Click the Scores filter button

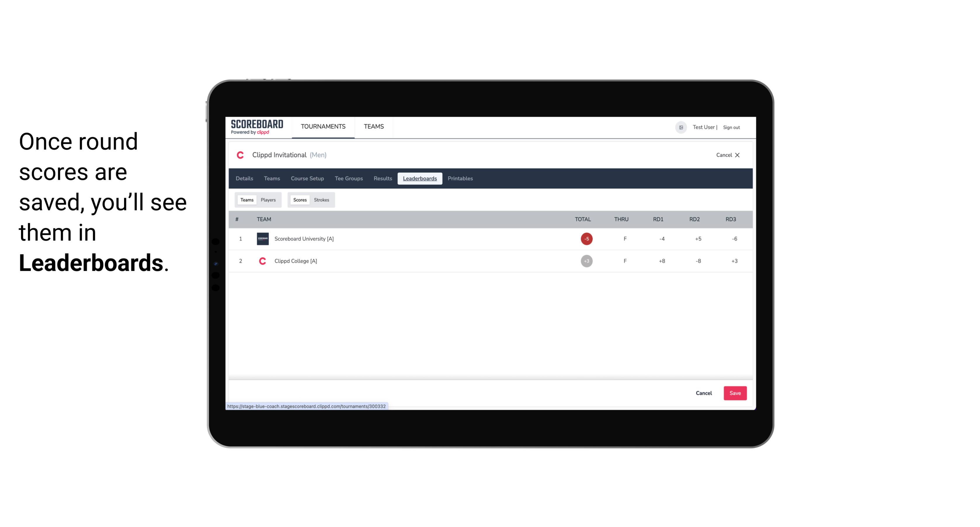click(299, 200)
